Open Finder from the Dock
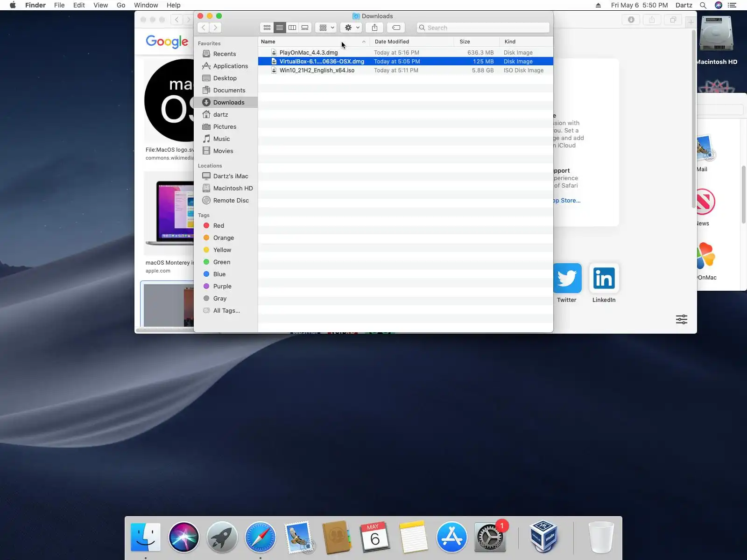Viewport: 747px width, 560px height. point(146,537)
